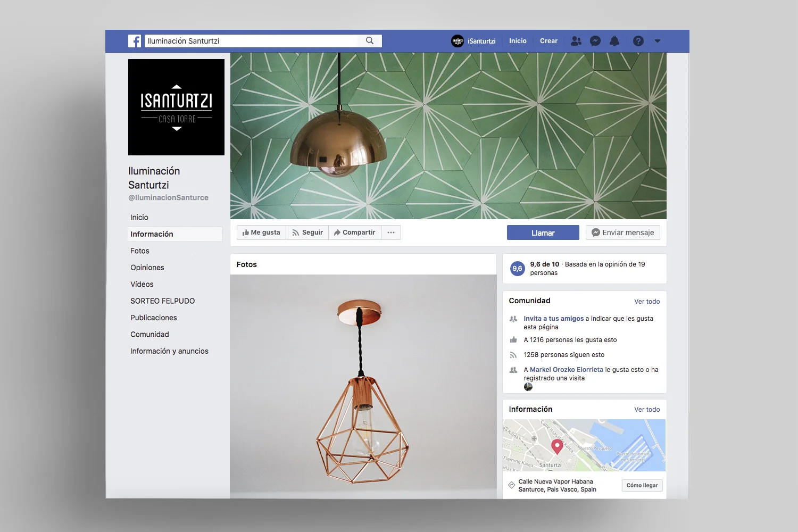Open the notifications bell

pos(614,41)
